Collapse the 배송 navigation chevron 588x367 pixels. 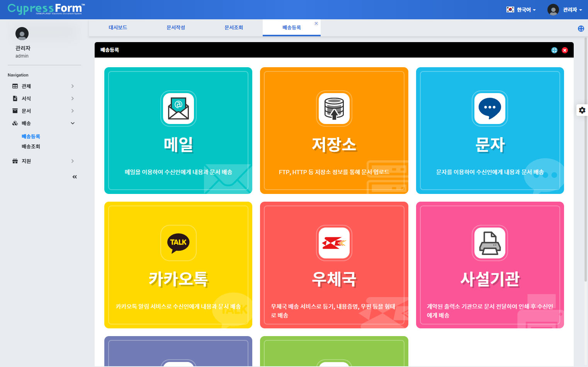[72, 123]
